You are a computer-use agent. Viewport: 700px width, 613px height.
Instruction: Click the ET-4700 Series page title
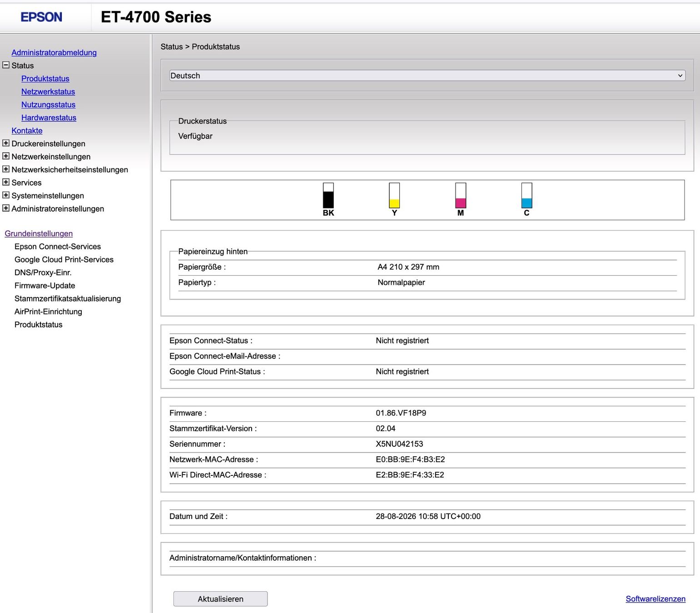pyautogui.click(x=156, y=17)
